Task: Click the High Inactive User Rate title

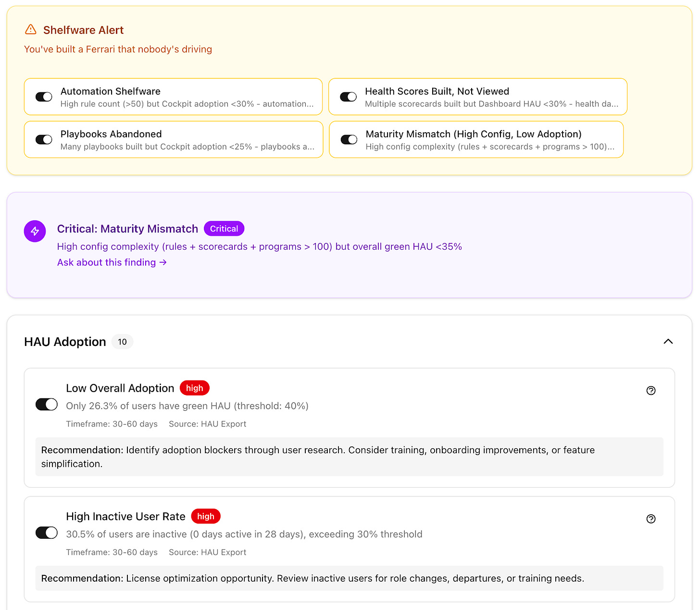Action: tap(125, 516)
